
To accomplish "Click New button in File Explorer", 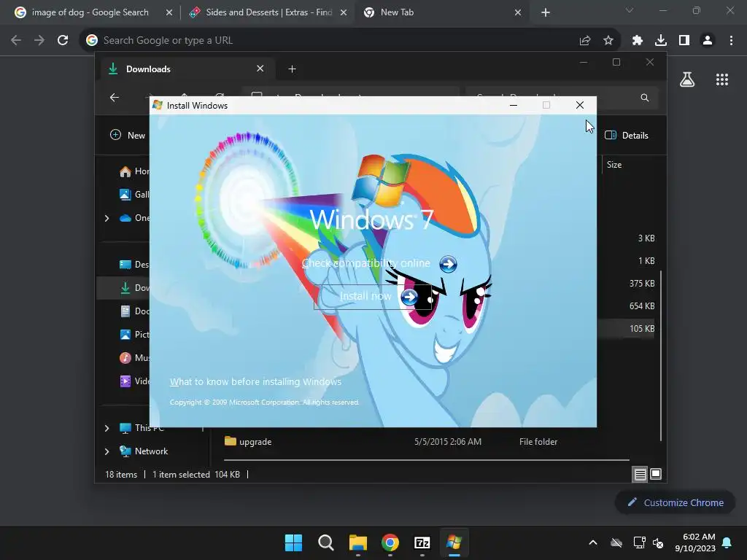I will 127,135.
